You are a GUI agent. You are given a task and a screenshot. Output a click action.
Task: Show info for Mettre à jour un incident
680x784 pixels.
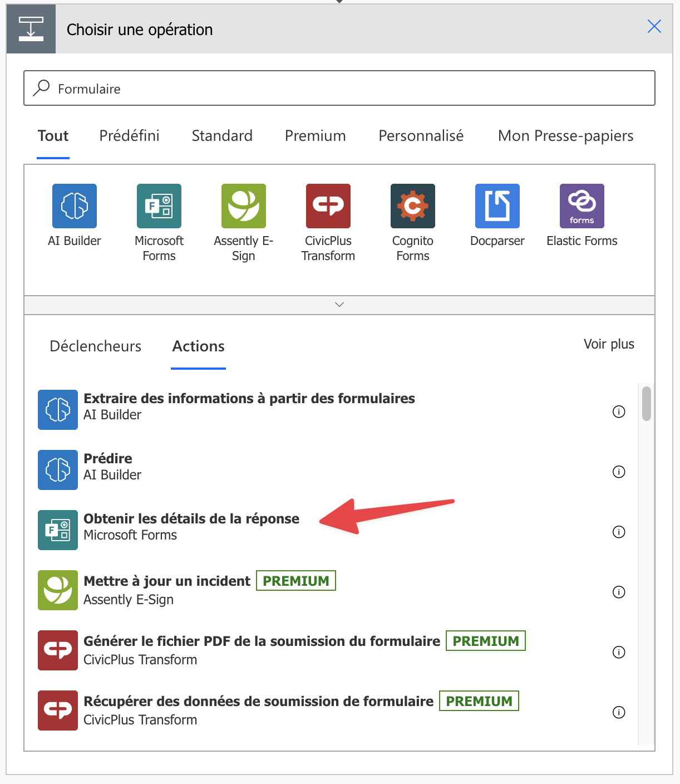click(619, 592)
